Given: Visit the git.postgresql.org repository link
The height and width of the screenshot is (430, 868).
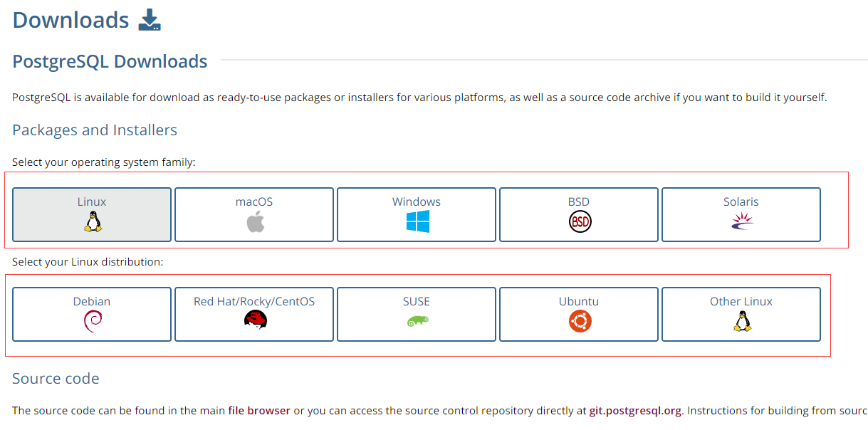Looking at the screenshot, I should click(635, 411).
